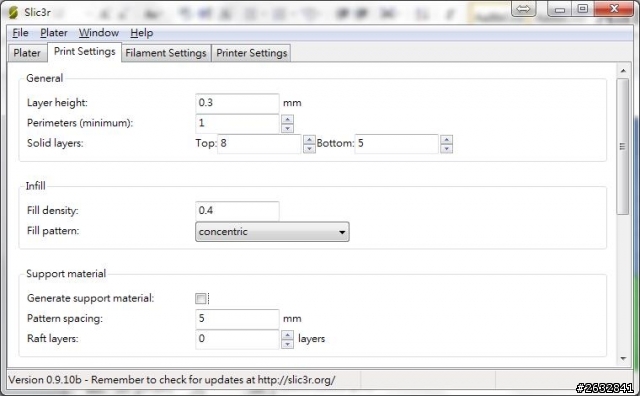Open the Fill pattern dropdown
The width and height of the screenshot is (640, 396).
tap(272, 232)
